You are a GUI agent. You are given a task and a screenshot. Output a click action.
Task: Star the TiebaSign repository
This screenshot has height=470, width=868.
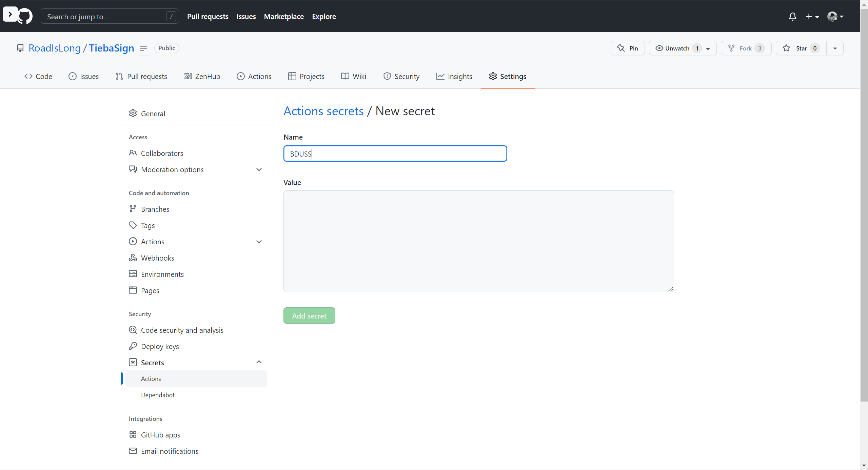pyautogui.click(x=801, y=48)
